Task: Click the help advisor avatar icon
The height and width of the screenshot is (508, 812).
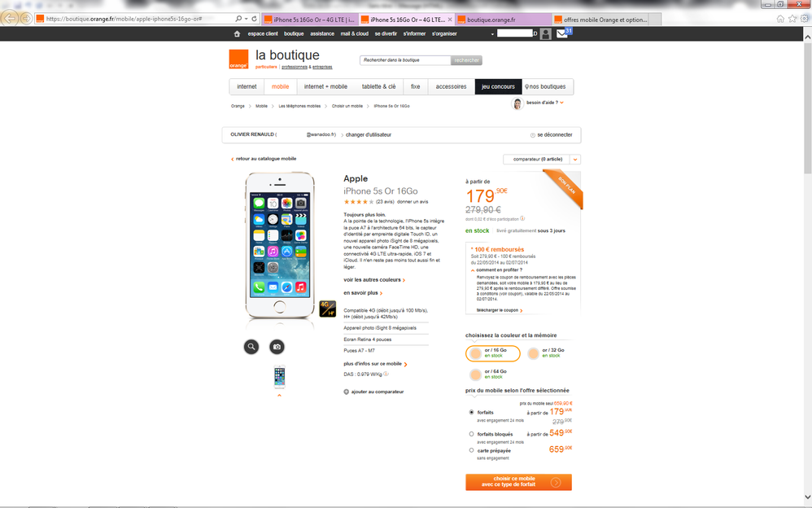Action: coord(517,103)
